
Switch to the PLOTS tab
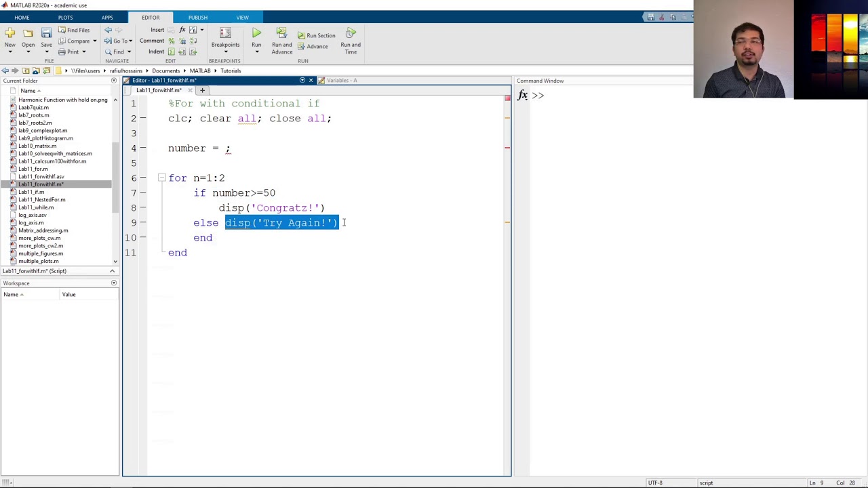pos(65,18)
